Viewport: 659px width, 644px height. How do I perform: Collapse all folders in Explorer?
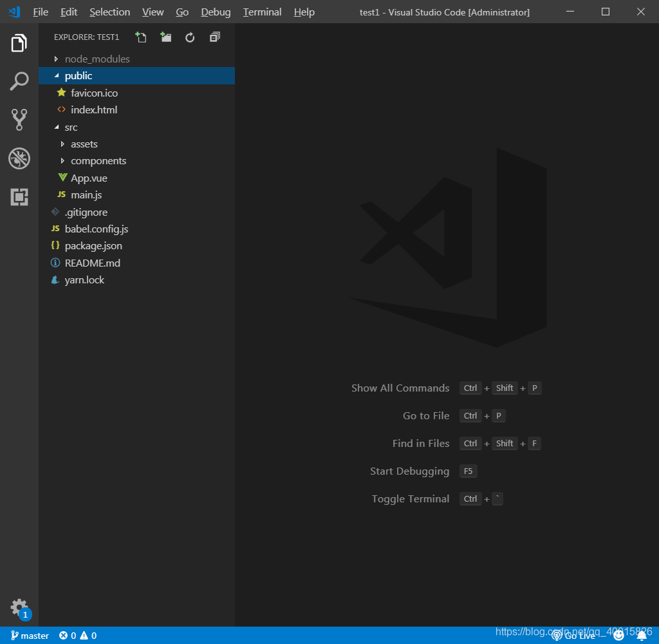pos(215,37)
